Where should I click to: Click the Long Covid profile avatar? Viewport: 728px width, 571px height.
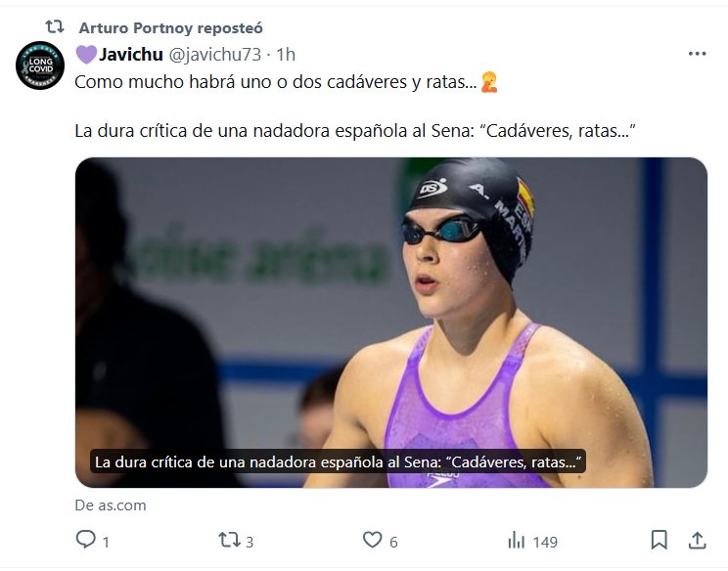pyautogui.click(x=40, y=66)
